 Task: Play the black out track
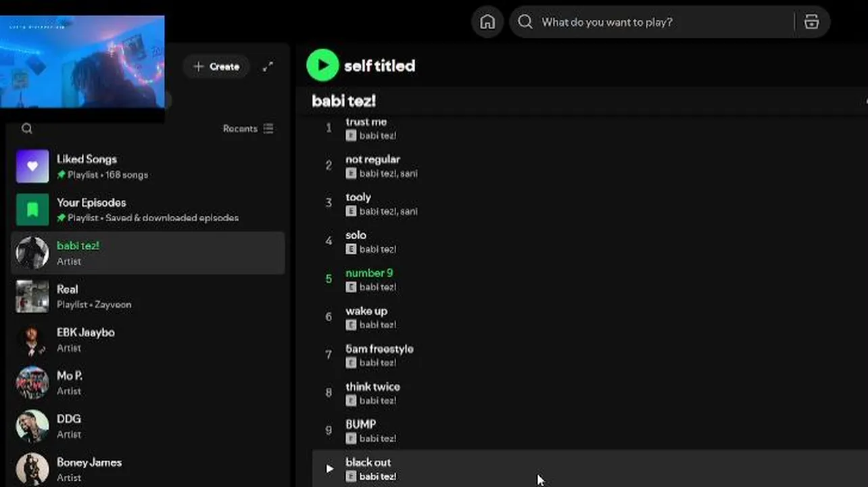pyautogui.click(x=329, y=468)
